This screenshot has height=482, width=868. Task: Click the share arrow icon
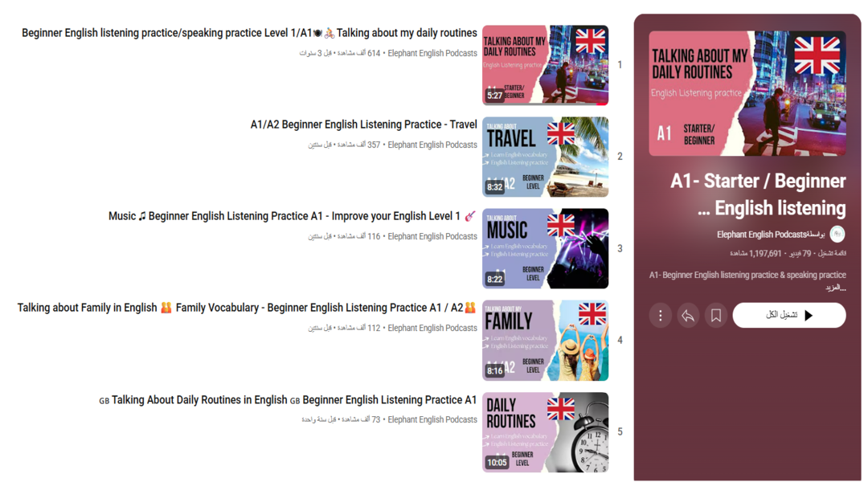(x=687, y=316)
